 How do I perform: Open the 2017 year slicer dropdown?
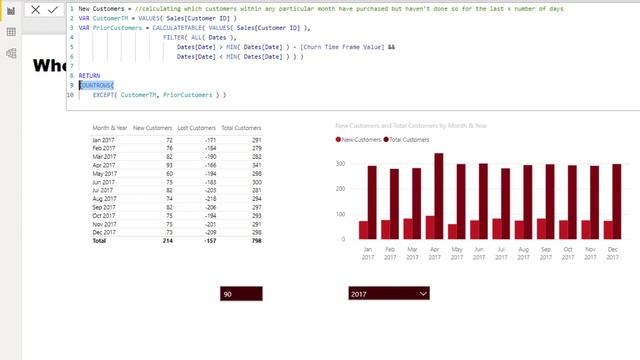[x=389, y=293]
